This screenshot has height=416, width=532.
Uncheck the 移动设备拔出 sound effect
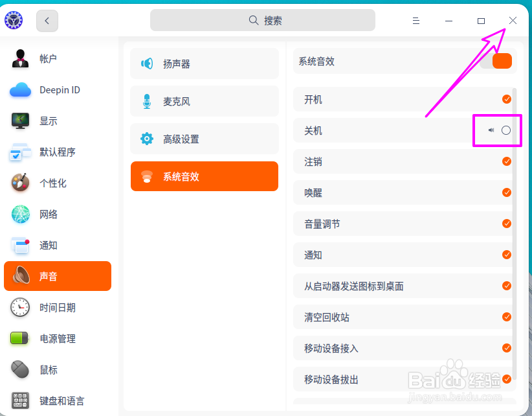pos(507,379)
